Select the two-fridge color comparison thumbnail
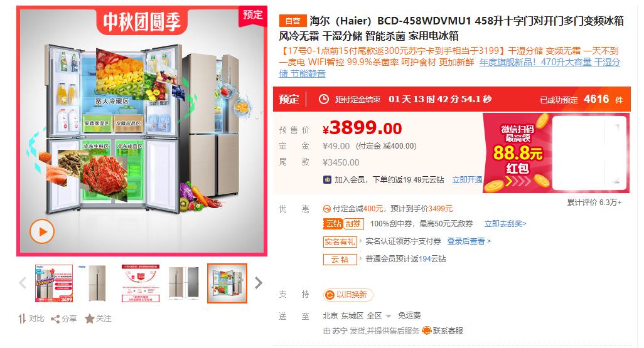This screenshot has height=348, width=644. pos(184,283)
